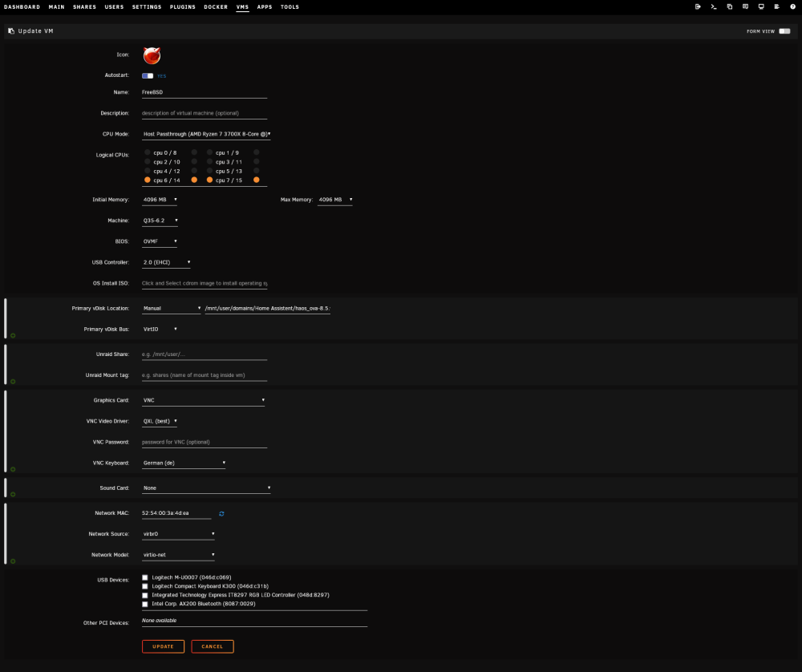Open the web terminal icon
This screenshot has height=672, width=802.
(x=714, y=6)
